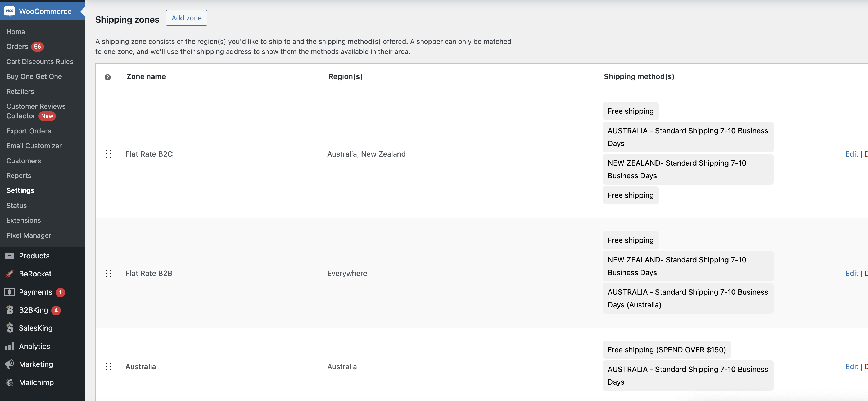
Task: Edit the Flat Rate B2B zone
Action: point(852,273)
